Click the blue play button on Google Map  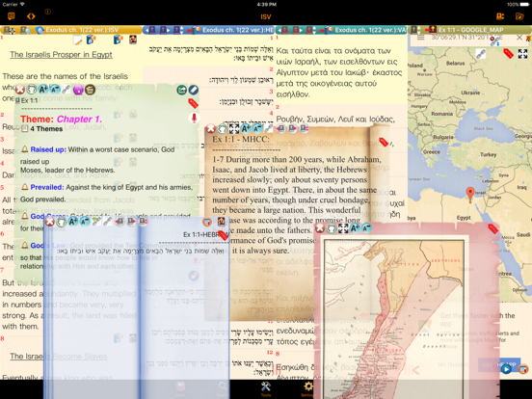506,369
